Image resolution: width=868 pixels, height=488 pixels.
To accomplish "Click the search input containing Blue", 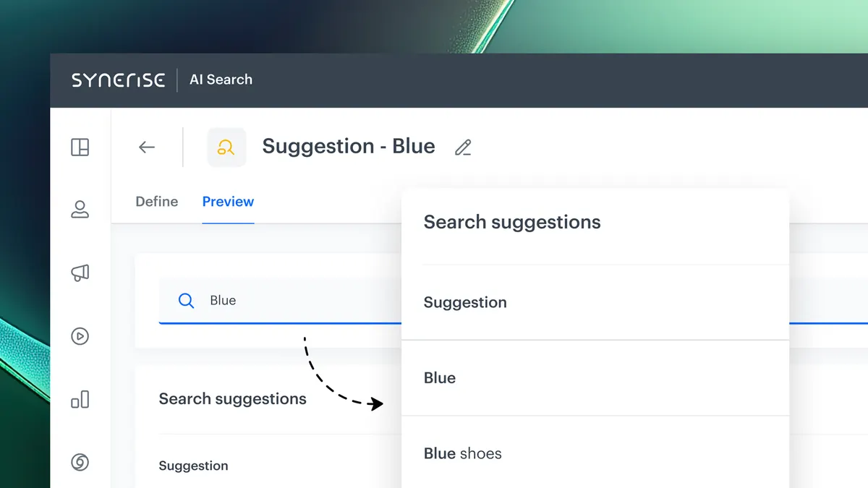I will click(x=275, y=300).
